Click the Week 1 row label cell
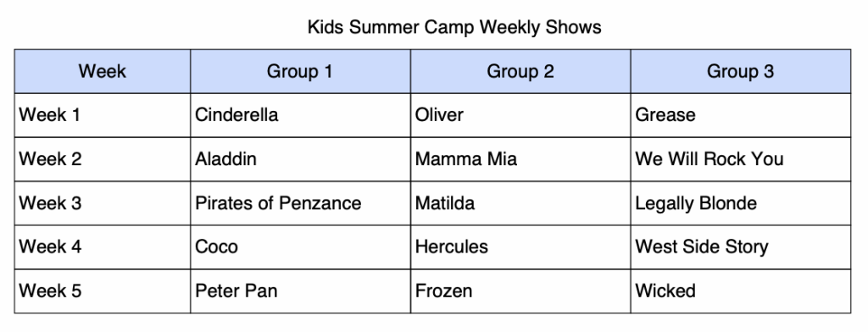Screen dimensions: 868x332 (103, 115)
